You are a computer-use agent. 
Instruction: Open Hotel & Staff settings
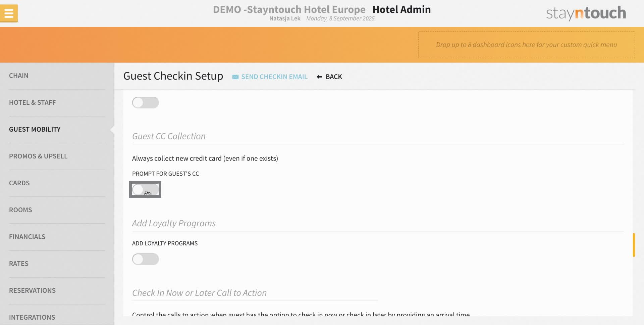coord(33,102)
